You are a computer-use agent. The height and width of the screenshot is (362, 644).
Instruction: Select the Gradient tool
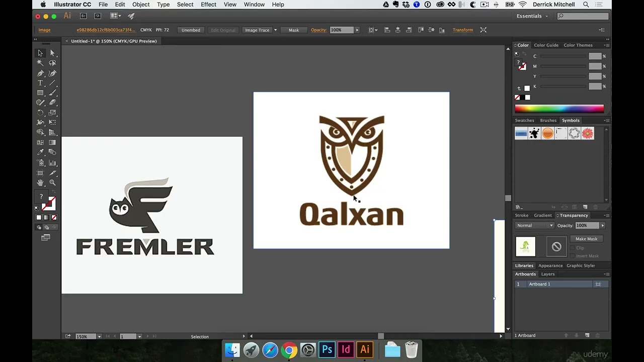click(52, 142)
